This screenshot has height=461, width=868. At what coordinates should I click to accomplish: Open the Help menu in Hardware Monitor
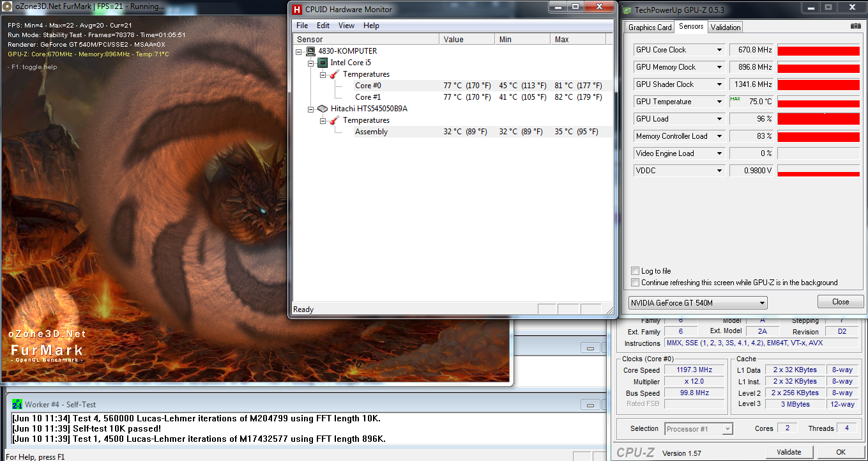[x=371, y=26]
